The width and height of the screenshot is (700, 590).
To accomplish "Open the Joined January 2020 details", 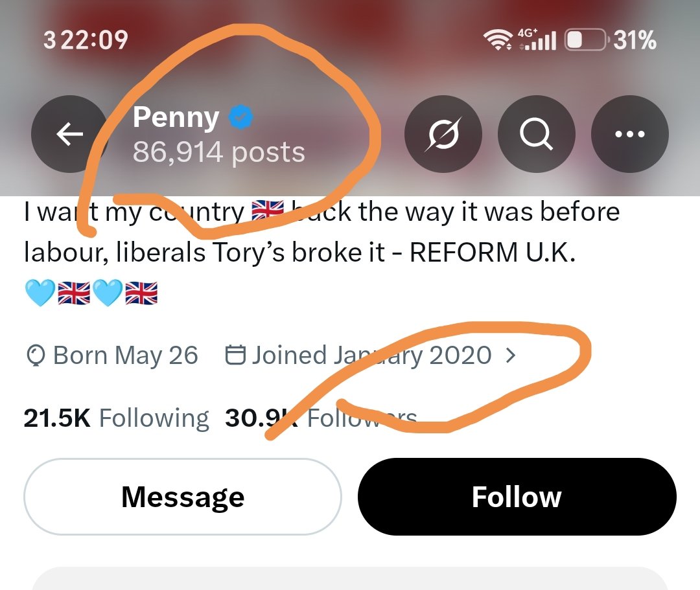I will 371,355.
